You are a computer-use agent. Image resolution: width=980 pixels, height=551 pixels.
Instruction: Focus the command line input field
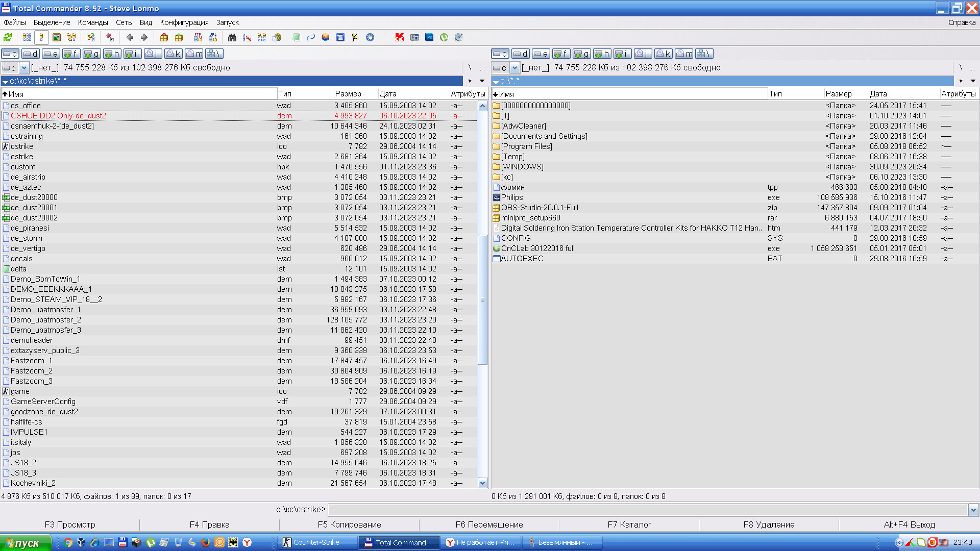[x=648, y=510]
